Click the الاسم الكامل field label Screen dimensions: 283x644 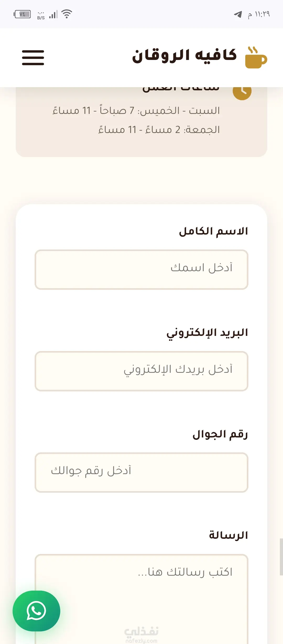click(x=214, y=231)
